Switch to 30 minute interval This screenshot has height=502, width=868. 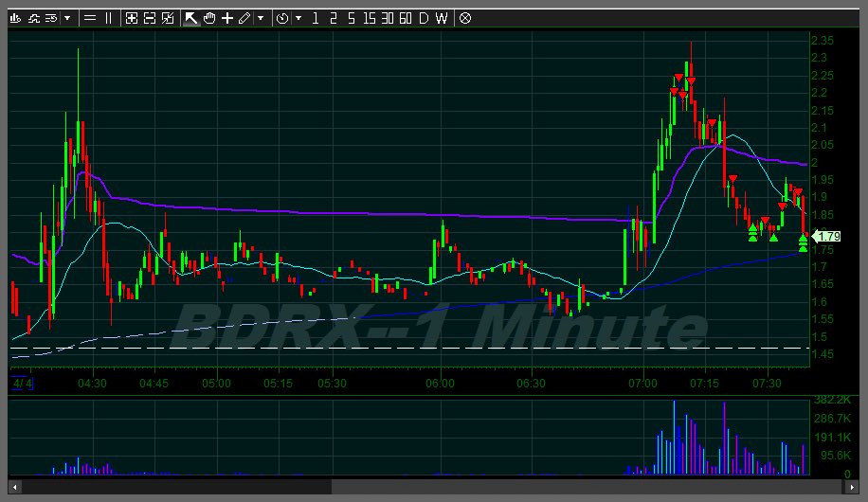click(x=388, y=18)
